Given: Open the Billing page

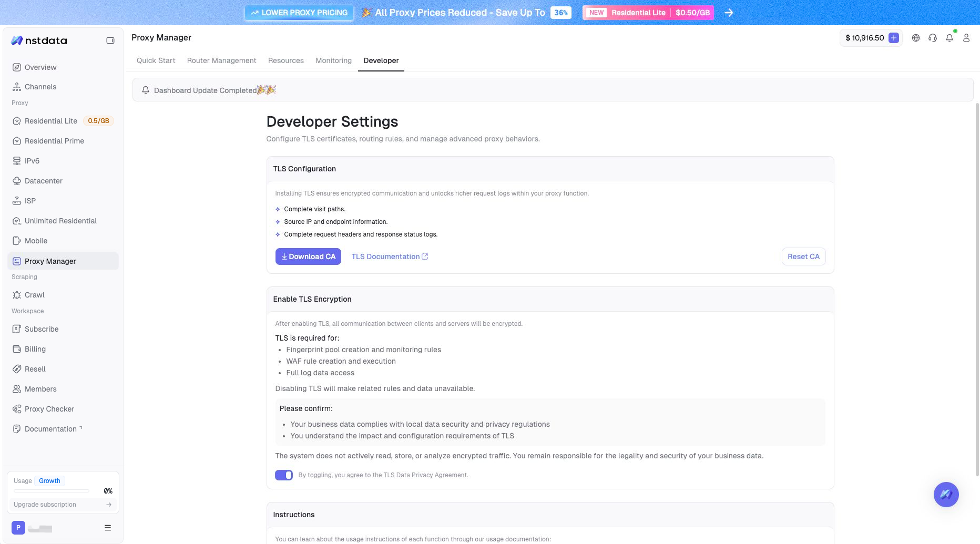Looking at the screenshot, I should point(63,349).
